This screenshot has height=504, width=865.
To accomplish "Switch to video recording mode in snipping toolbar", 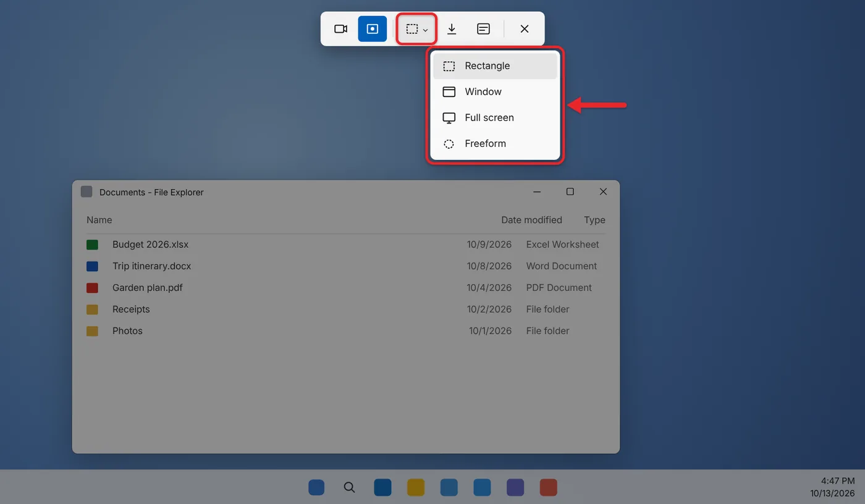I will coord(340,29).
